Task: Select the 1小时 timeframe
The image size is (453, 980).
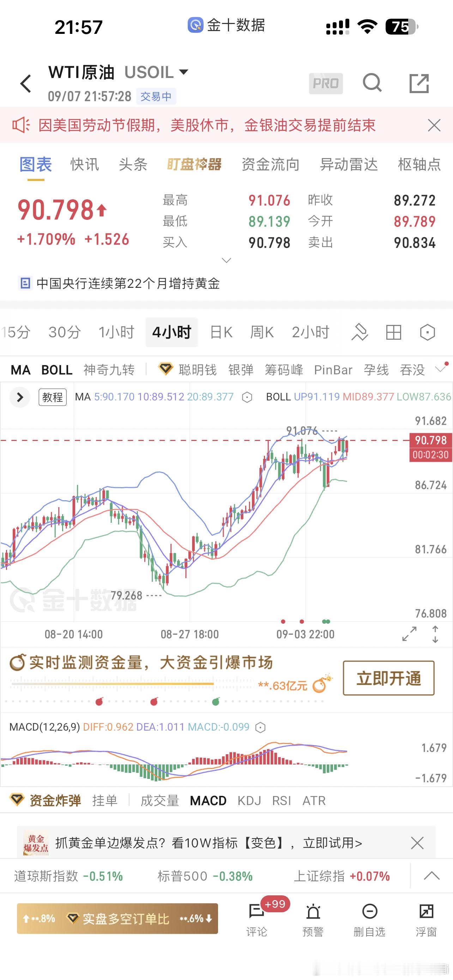Action: (x=116, y=332)
